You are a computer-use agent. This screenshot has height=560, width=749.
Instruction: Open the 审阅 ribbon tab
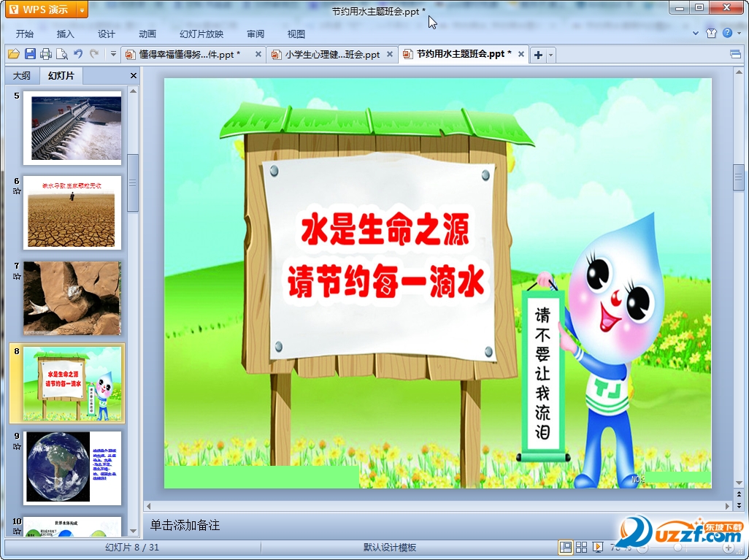coord(256,34)
